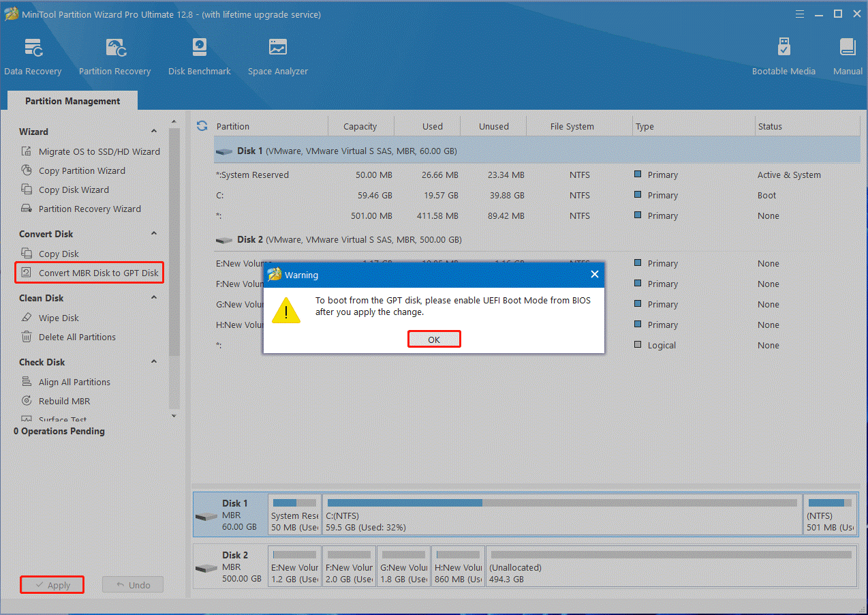
Task: Refresh the partition list icon
Action: pyautogui.click(x=202, y=126)
